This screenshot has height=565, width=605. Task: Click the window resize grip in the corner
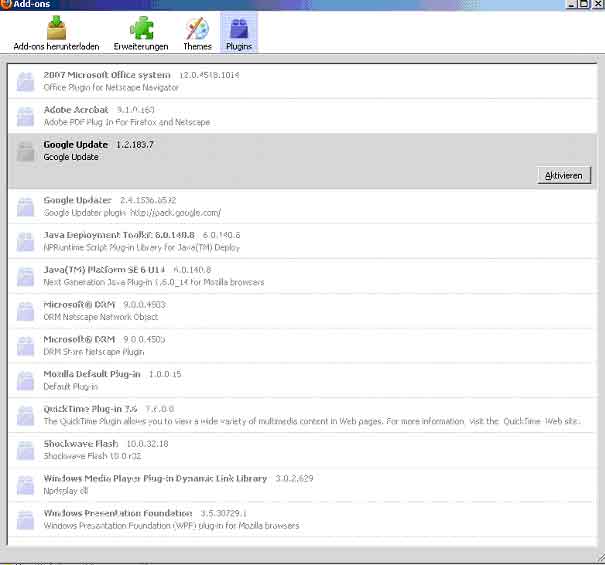pos(600,557)
